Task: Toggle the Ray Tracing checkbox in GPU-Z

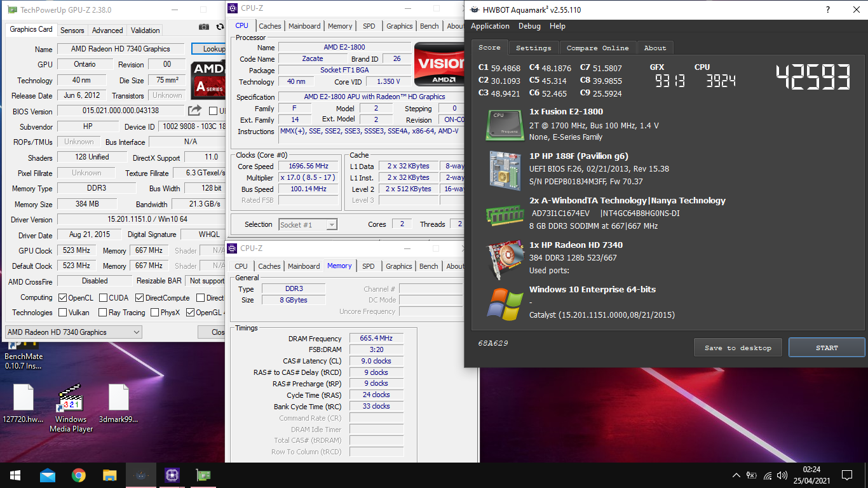Action: click(102, 313)
